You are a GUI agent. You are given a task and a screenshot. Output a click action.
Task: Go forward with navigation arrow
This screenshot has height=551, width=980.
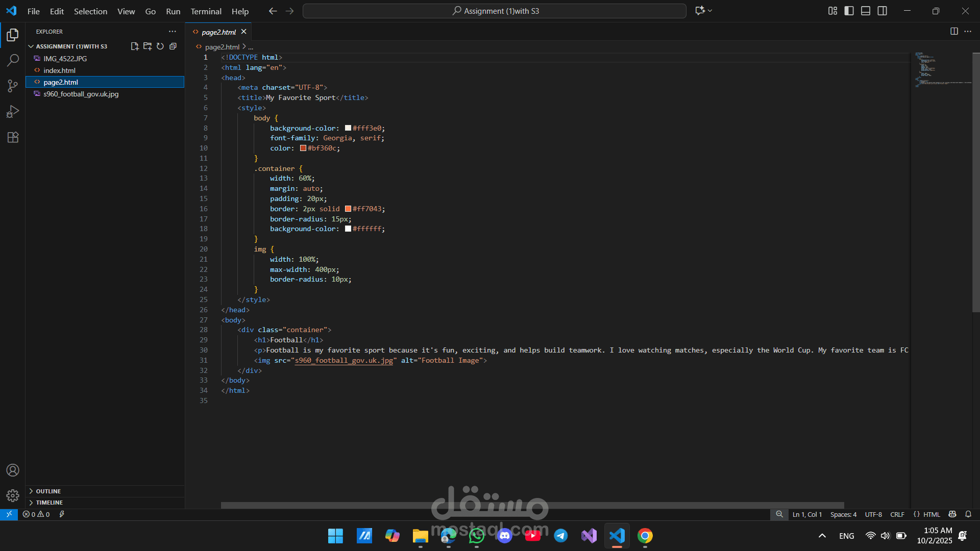coord(290,11)
